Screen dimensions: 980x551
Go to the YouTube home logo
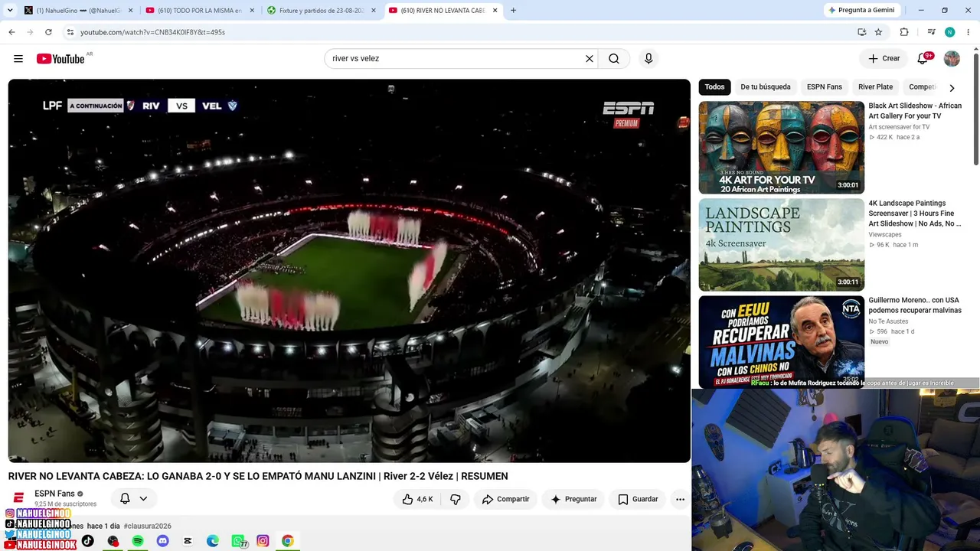click(60, 59)
